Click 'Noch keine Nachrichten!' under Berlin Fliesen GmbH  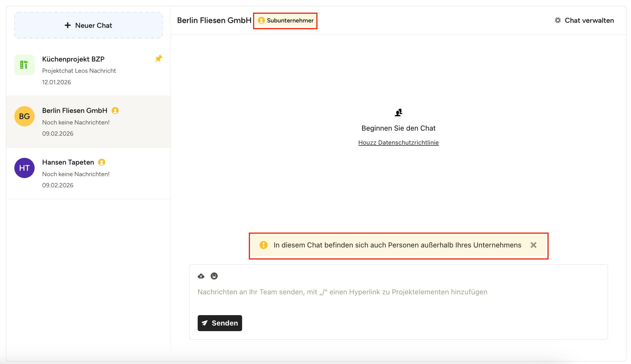pos(76,122)
